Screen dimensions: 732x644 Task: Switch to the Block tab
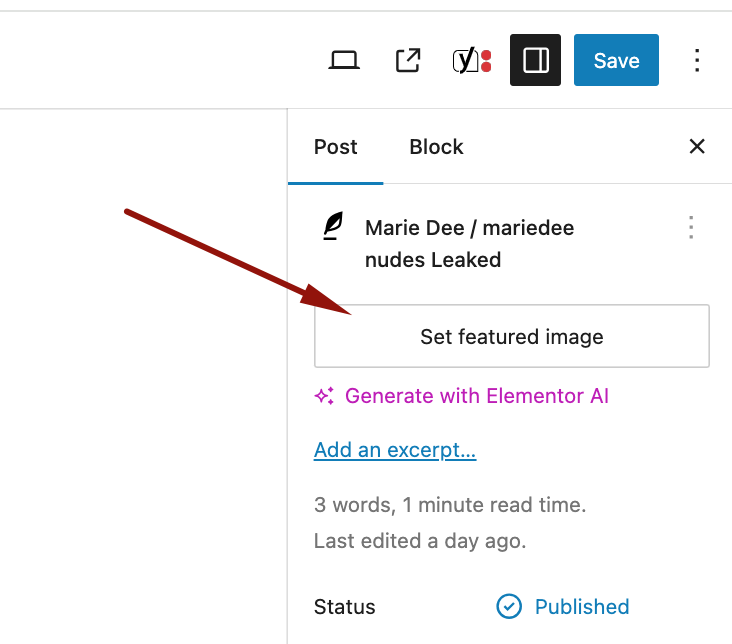pos(436,147)
